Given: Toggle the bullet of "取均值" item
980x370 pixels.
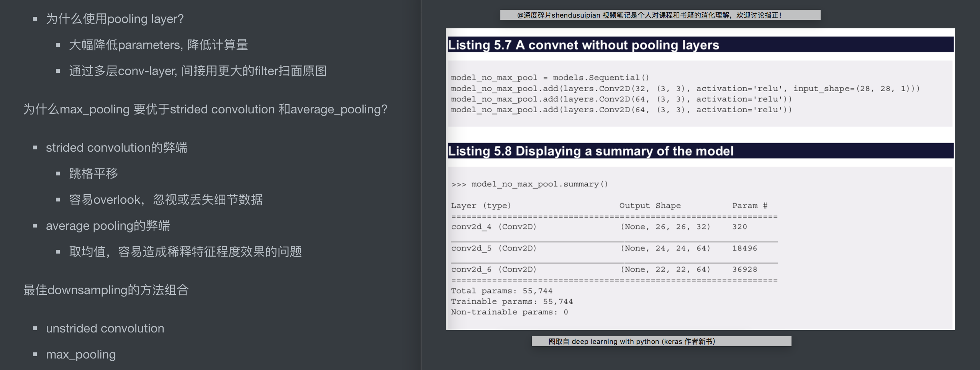Looking at the screenshot, I should (57, 252).
